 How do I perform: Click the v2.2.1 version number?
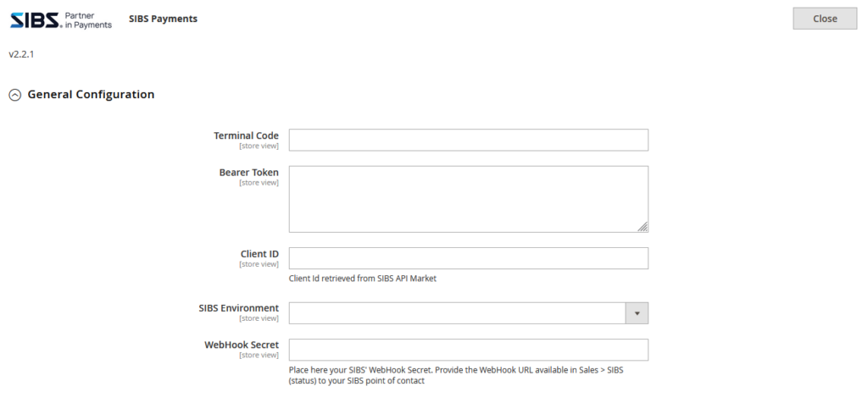(x=21, y=54)
